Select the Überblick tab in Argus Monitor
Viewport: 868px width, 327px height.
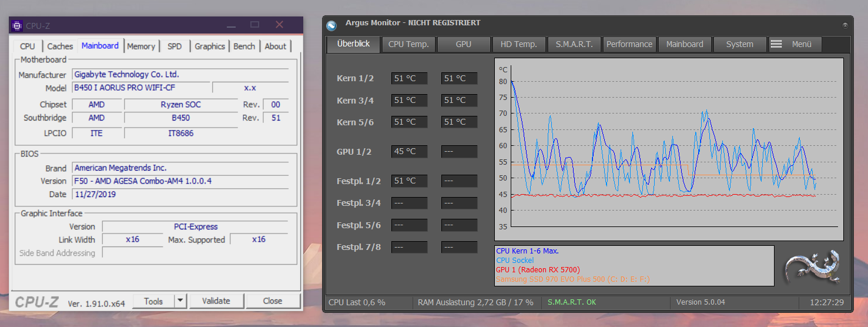click(353, 44)
